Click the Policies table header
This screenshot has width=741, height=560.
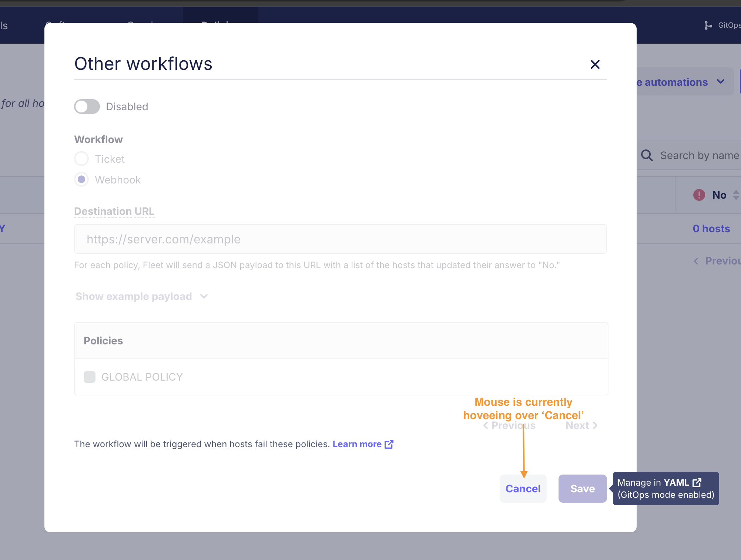pyautogui.click(x=341, y=341)
